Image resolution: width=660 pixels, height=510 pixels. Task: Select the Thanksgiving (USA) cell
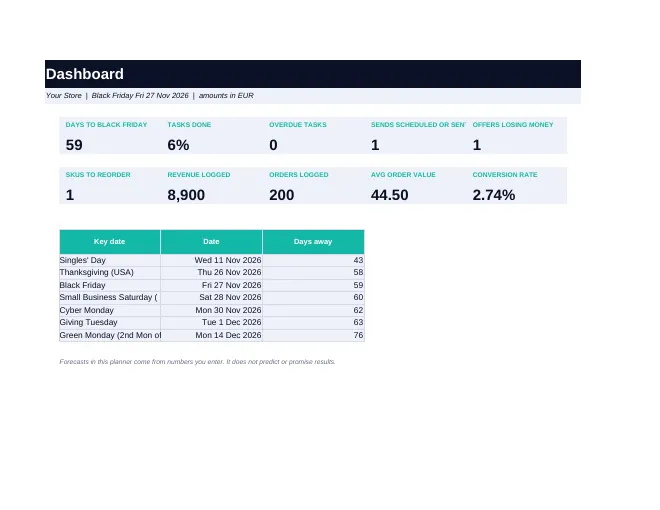(110, 273)
